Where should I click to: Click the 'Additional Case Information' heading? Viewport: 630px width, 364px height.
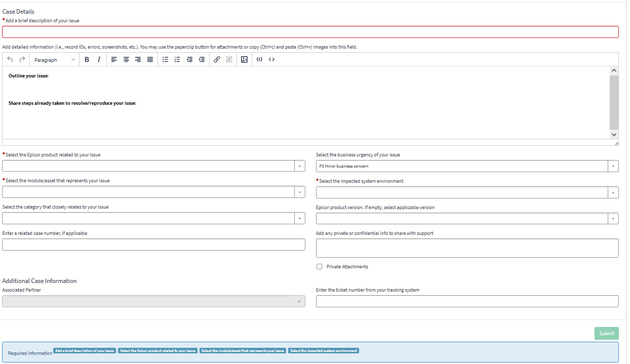tap(40, 281)
